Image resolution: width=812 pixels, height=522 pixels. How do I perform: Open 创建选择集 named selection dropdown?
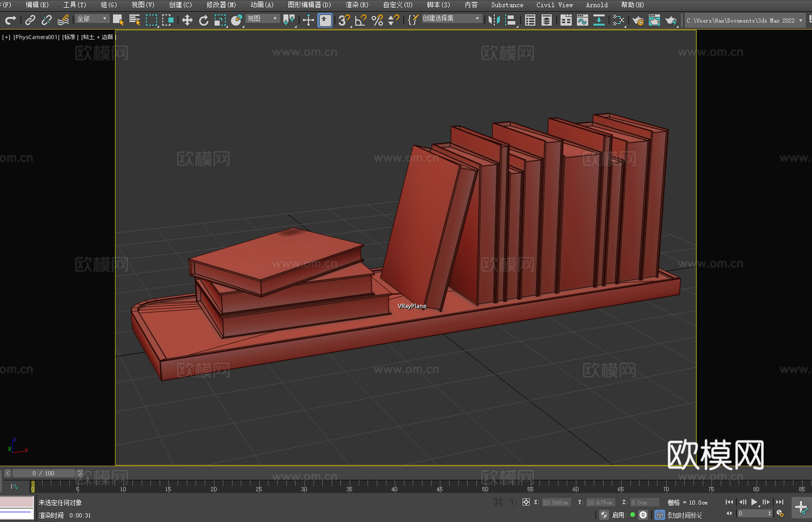click(x=452, y=18)
